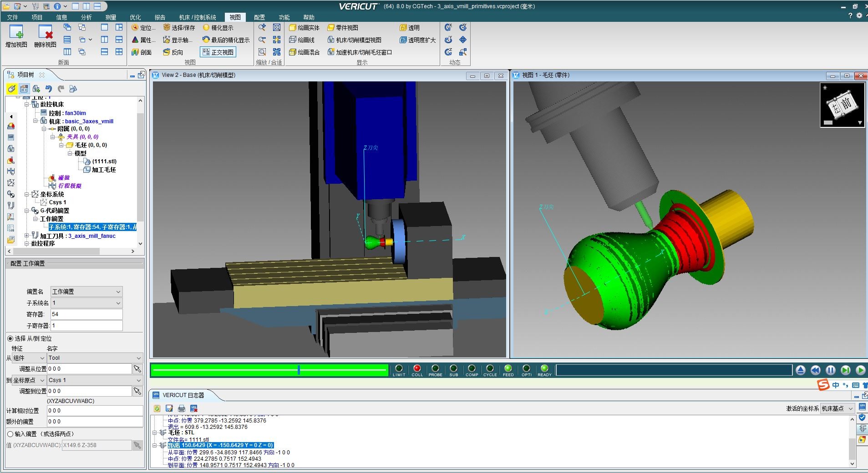Click the 透明度扩大 option
This screenshot has width=868, height=473.
418,40
